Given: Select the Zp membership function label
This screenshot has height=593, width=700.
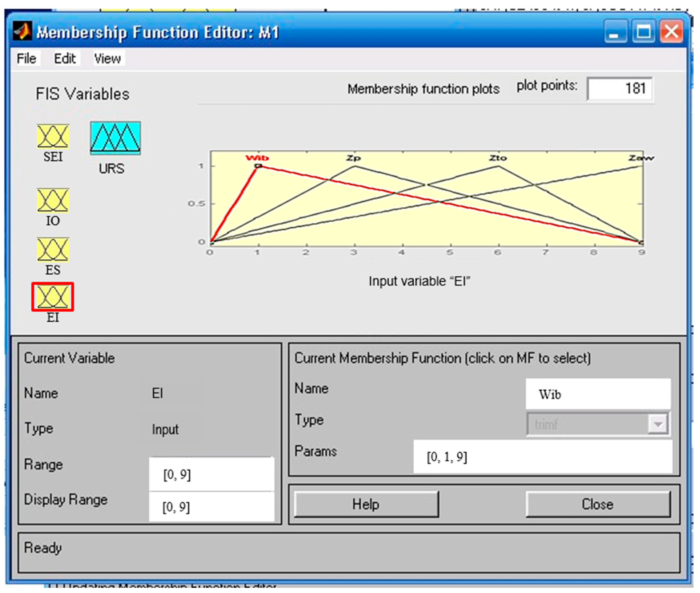Looking at the screenshot, I should [x=353, y=158].
